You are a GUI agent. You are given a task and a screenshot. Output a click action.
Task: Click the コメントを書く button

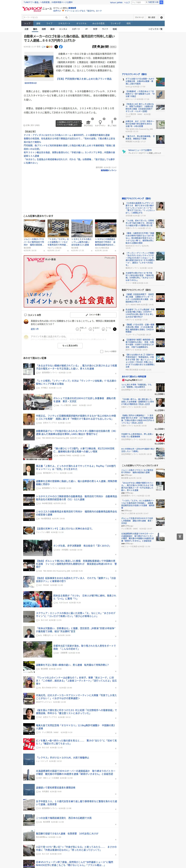click(x=93, y=315)
